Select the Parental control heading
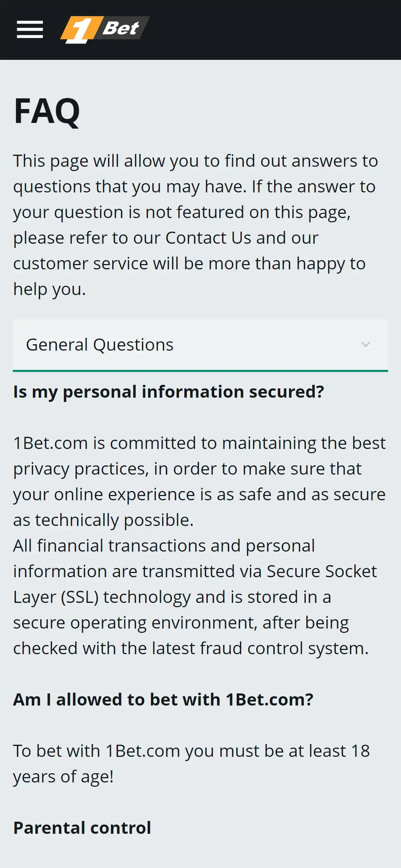Viewport: 401px width, 868px height. (x=82, y=828)
